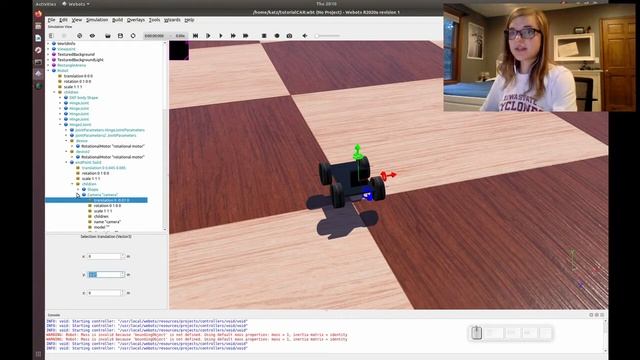This screenshot has width=640, height=360.
Task: Open the Tools menu
Action: point(154,20)
